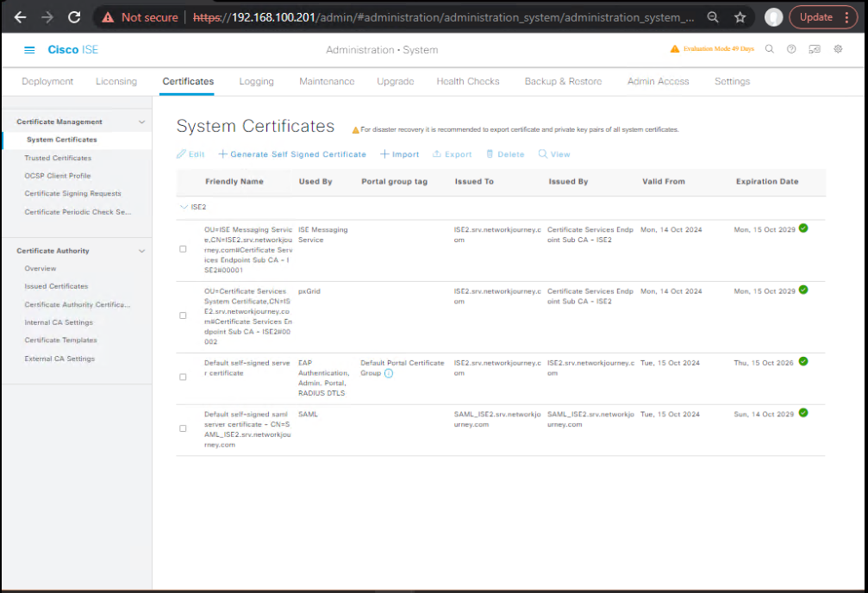Select the Default self-signed server certificate checkbox

coord(183,377)
